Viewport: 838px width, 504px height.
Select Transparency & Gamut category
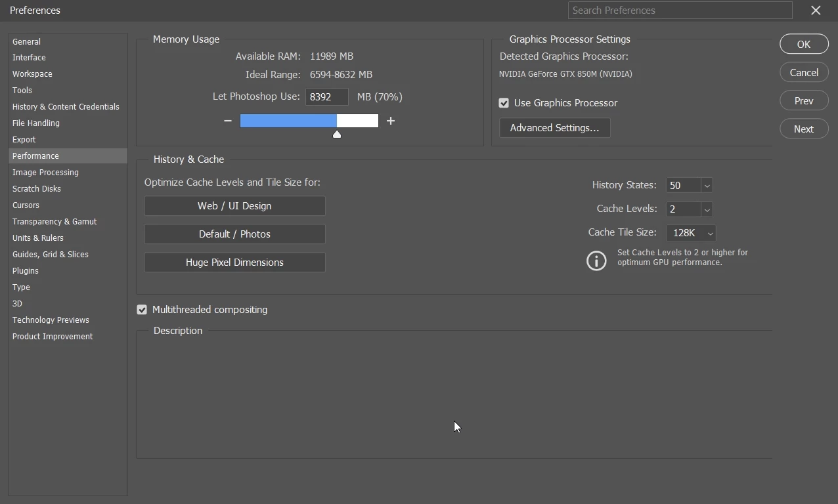(x=68, y=222)
